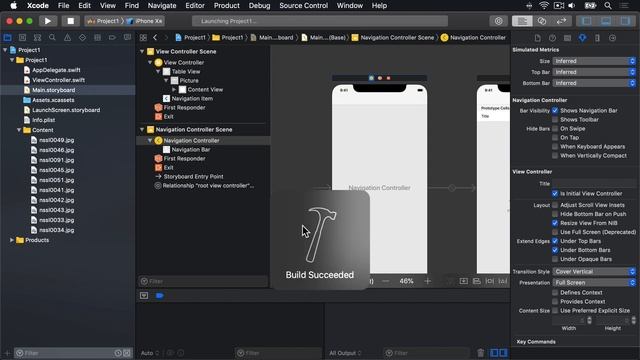Open the Size simulated metrics dropdown
The image size is (640, 360).
pos(594,61)
